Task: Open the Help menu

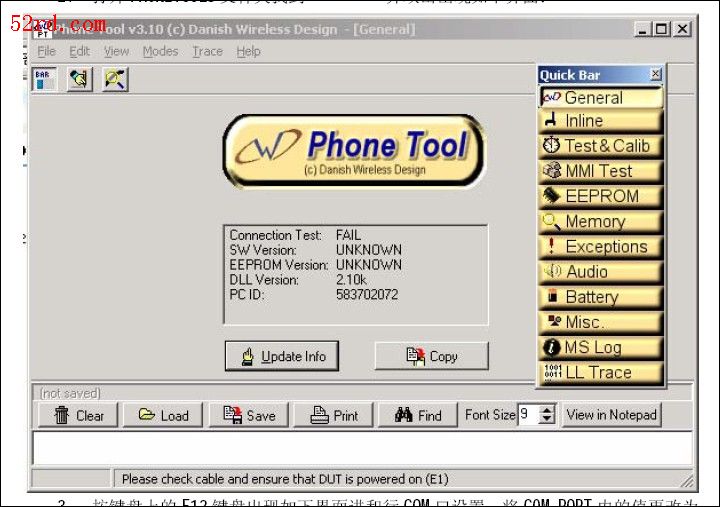Action: 248,51
